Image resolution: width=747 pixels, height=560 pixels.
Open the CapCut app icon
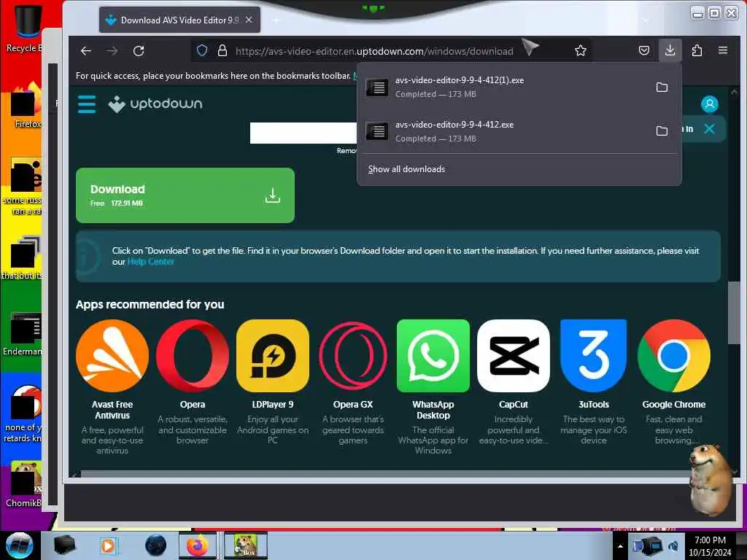513,356
